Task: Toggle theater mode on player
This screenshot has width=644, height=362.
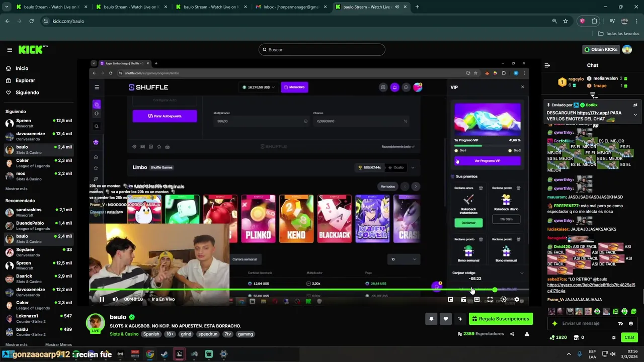Action: point(477,300)
